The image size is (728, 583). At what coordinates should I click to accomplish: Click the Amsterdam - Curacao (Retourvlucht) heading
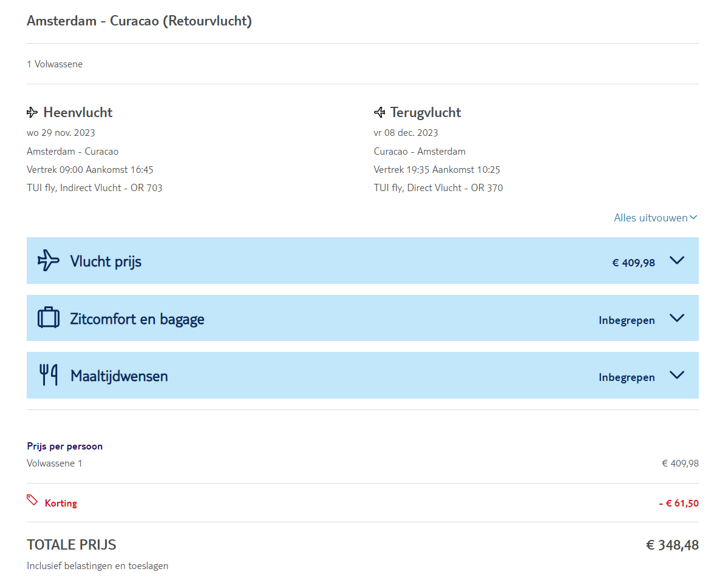pos(139,21)
